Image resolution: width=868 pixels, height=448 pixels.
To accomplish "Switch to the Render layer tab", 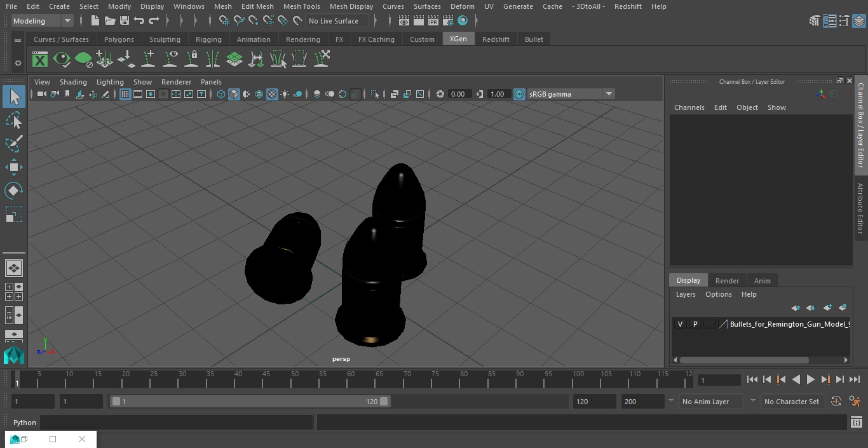I will tap(727, 281).
